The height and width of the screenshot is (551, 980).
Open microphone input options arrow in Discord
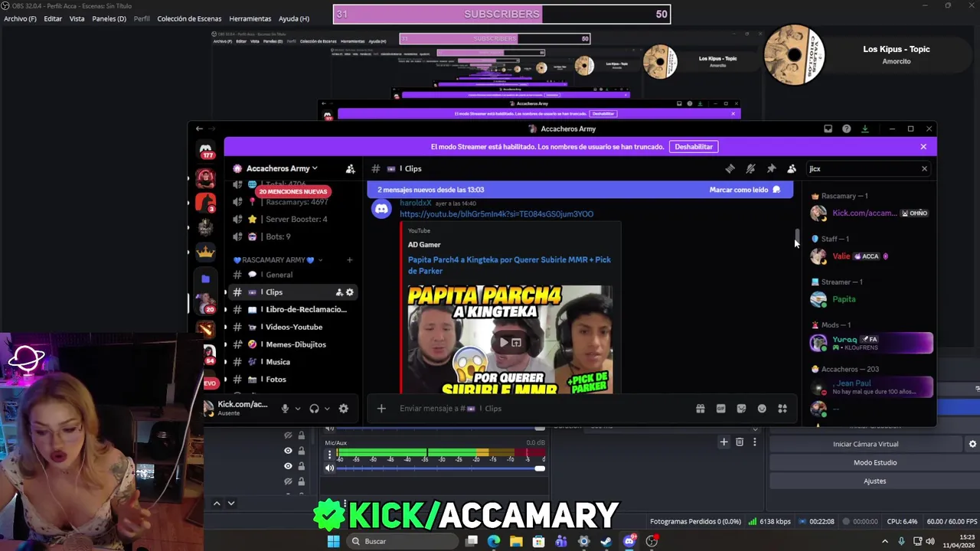298,409
